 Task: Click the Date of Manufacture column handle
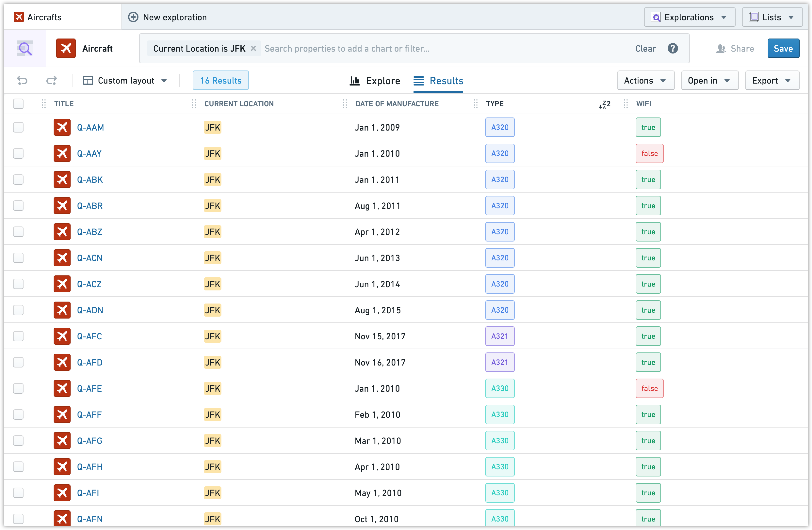click(x=345, y=104)
